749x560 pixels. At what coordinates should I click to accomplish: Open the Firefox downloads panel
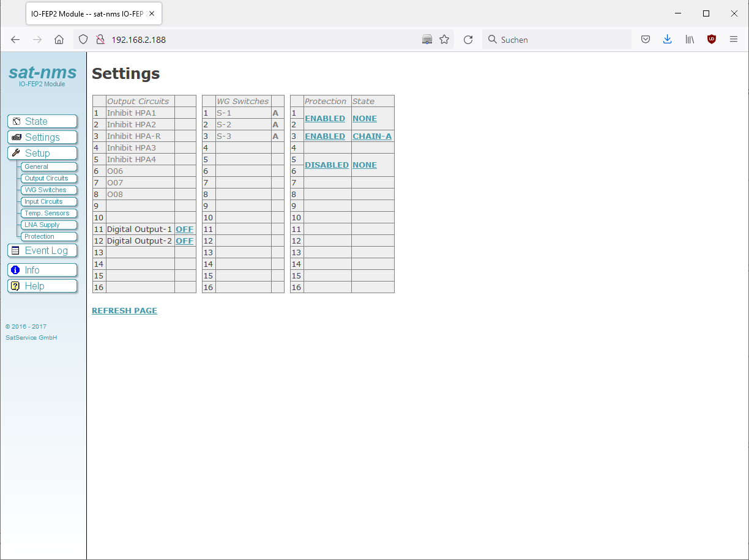click(667, 40)
